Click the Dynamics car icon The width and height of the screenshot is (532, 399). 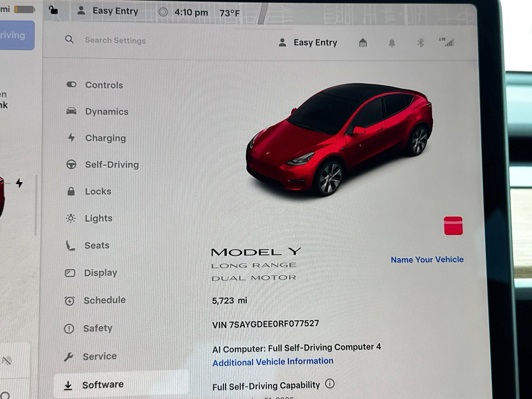[x=71, y=111]
